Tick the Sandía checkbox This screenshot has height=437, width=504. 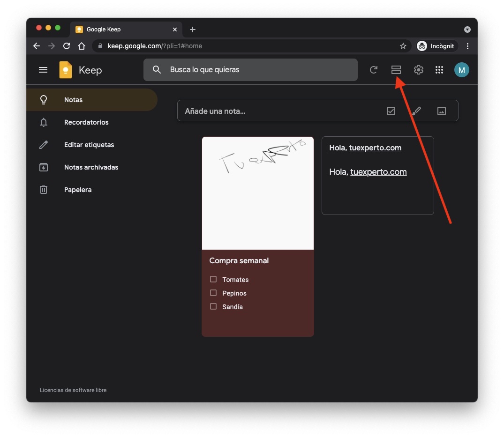click(x=213, y=306)
